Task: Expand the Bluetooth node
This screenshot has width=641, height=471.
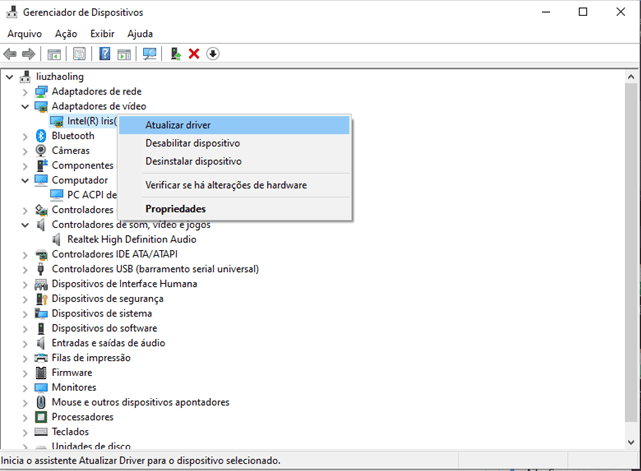Action: point(25,136)
